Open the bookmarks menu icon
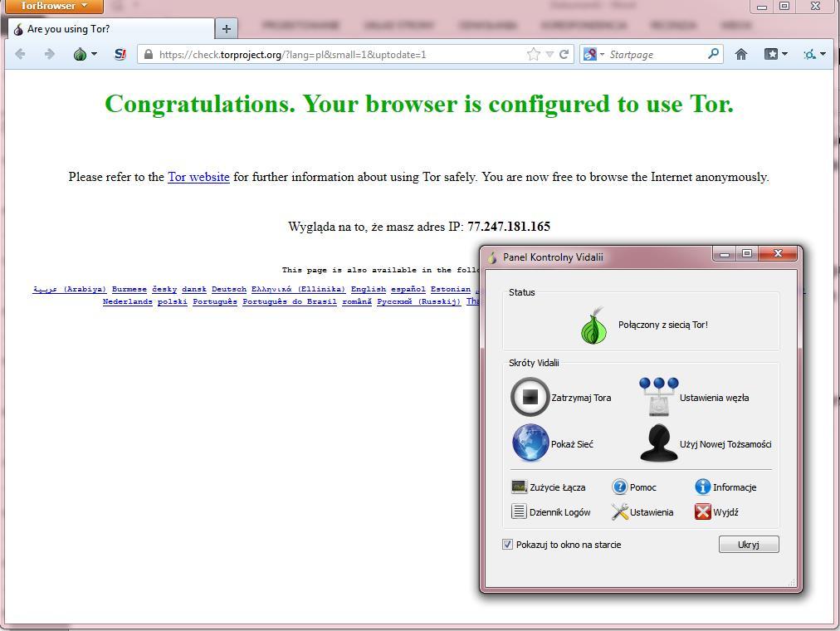Screen dimensions: 840x631 tap(771, 54)
